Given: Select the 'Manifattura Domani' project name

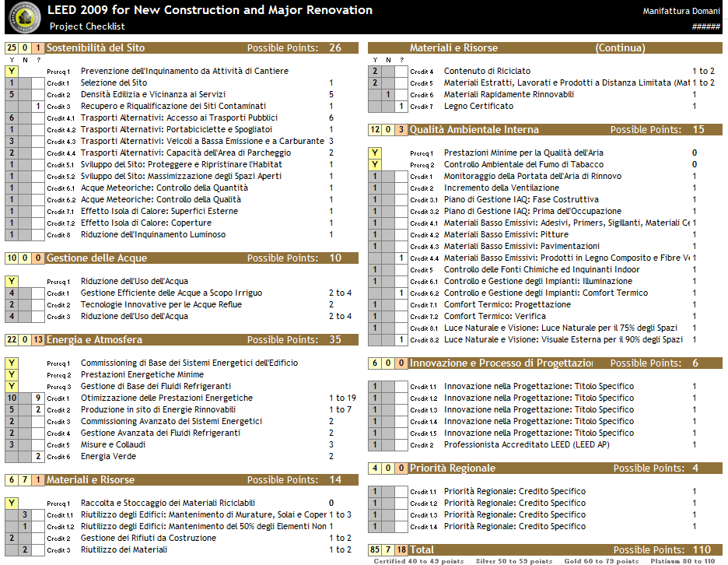Looking at the screenshot, I should (x=681, y=11).
